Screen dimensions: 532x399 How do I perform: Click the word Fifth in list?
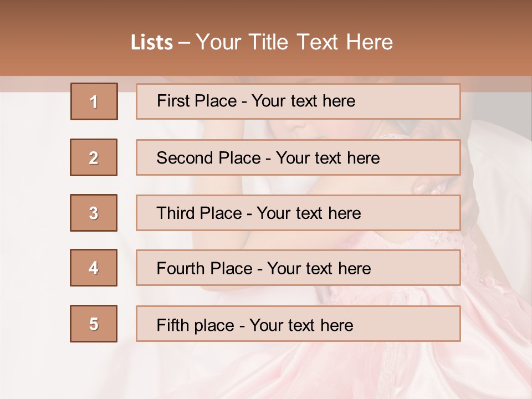point(172,325)
